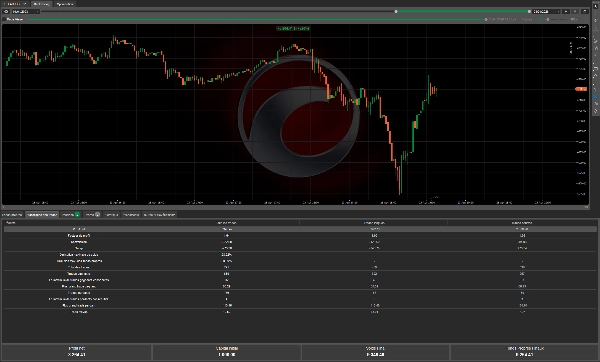This screenshot has height=362, width=600.
Task: Click the end handle on the date range slider
Action: pos(529,11)
